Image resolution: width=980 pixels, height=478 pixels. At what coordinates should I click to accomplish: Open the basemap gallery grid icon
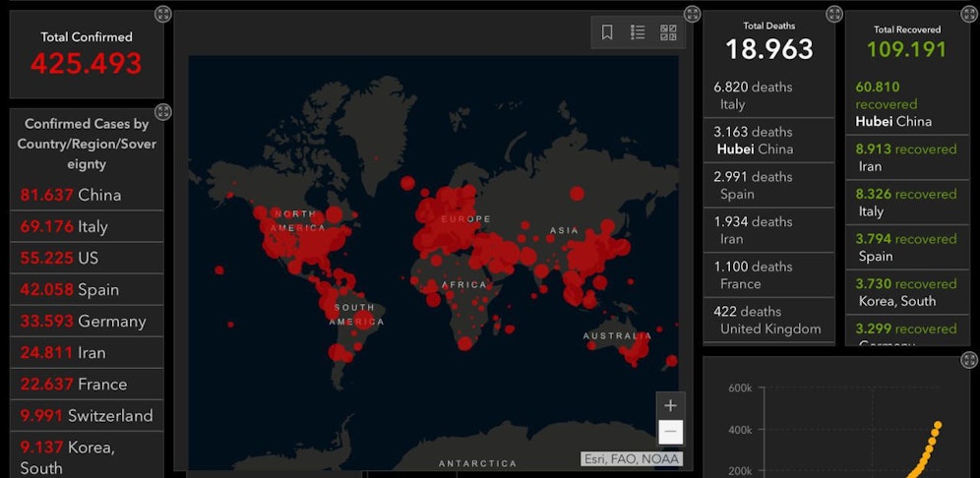[668, 32]
